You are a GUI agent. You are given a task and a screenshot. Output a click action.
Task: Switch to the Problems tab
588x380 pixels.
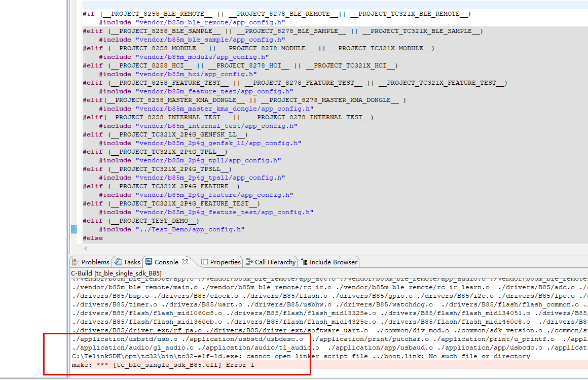click(x=91, y=262)
